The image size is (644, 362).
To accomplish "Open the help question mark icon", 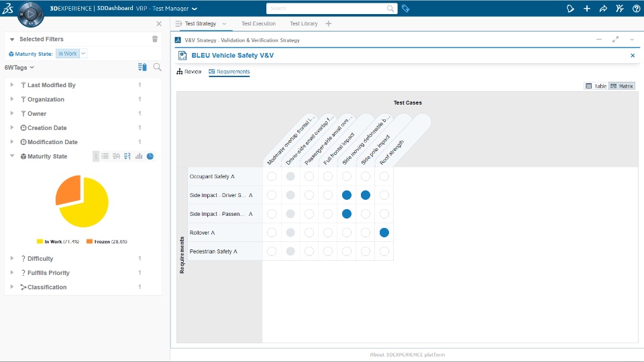I will click(636, 9).
